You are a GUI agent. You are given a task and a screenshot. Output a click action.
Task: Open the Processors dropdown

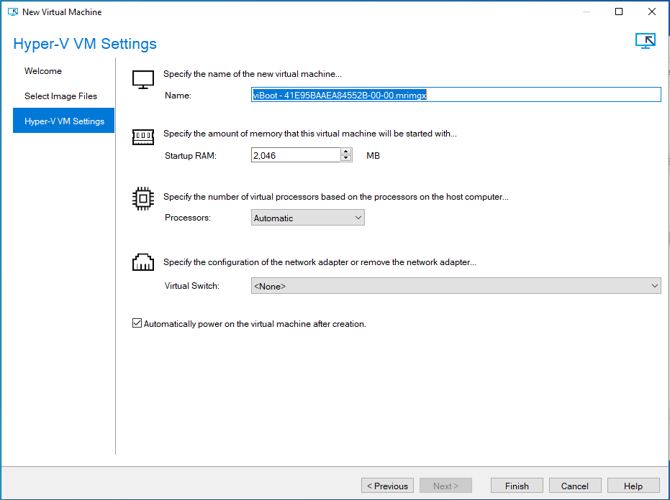pyautogui.click(x=308, y=218)
